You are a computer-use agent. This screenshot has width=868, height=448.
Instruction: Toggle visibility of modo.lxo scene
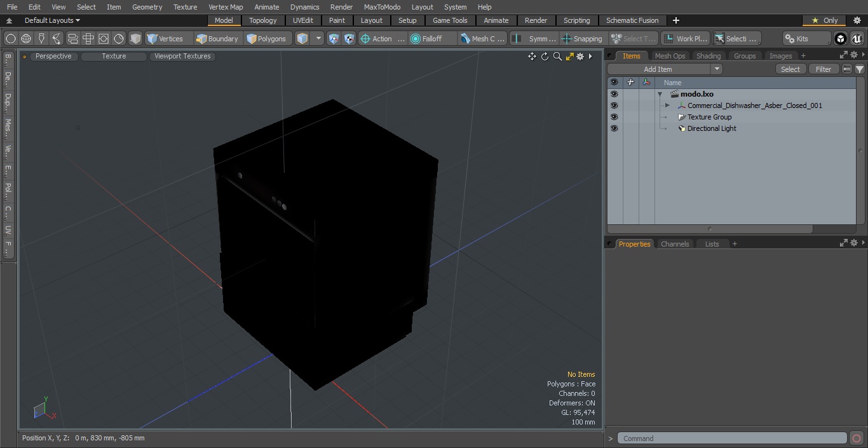pos(614,94)
